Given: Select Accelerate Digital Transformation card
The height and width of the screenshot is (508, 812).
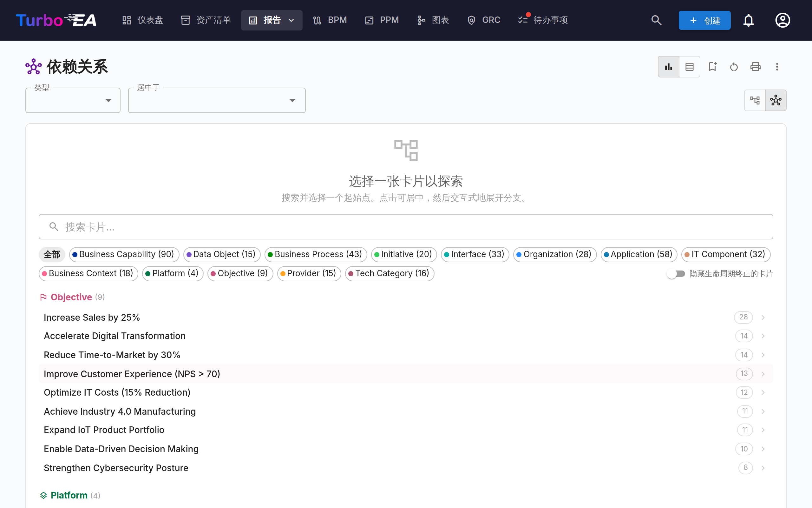Looking at the screenshot, I should point(406,336).
